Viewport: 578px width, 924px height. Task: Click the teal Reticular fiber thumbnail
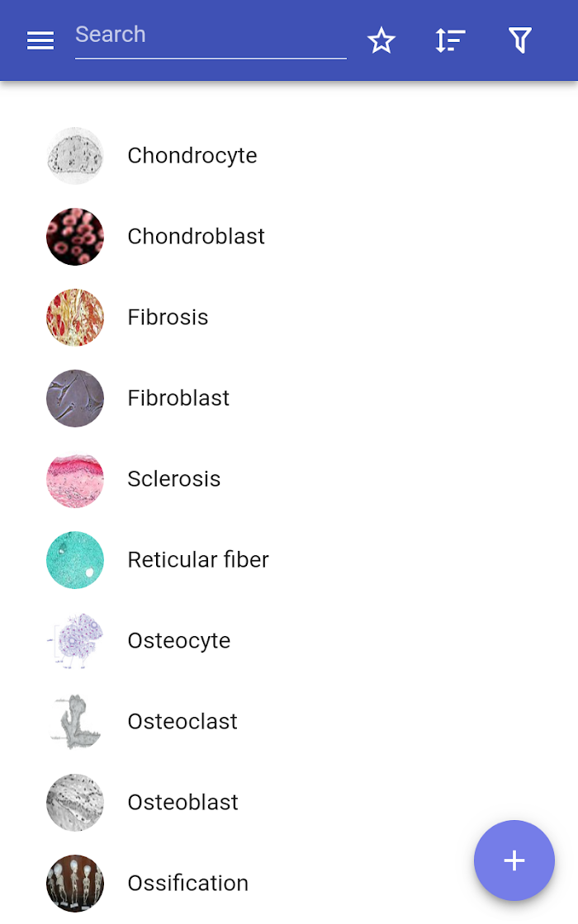pos(75,560)
